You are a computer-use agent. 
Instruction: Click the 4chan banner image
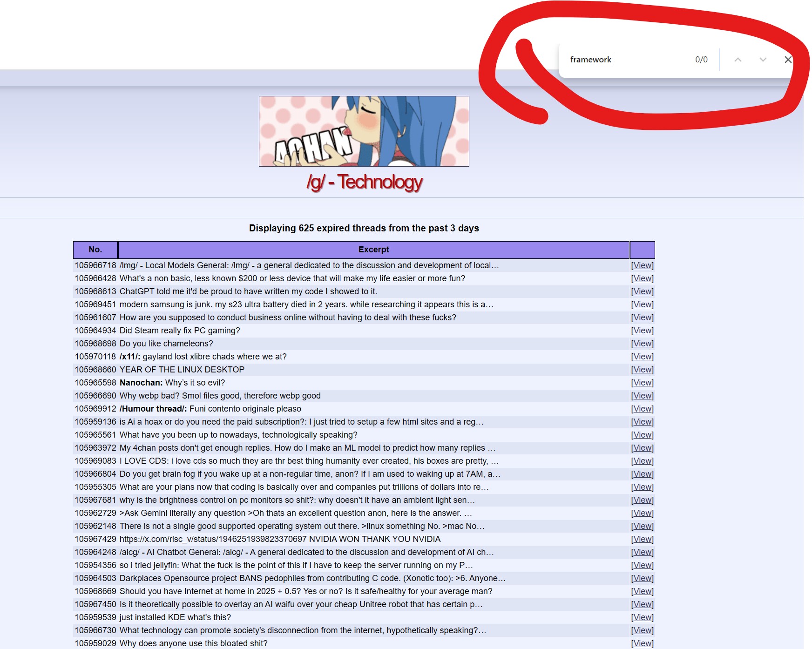[364, 131]
